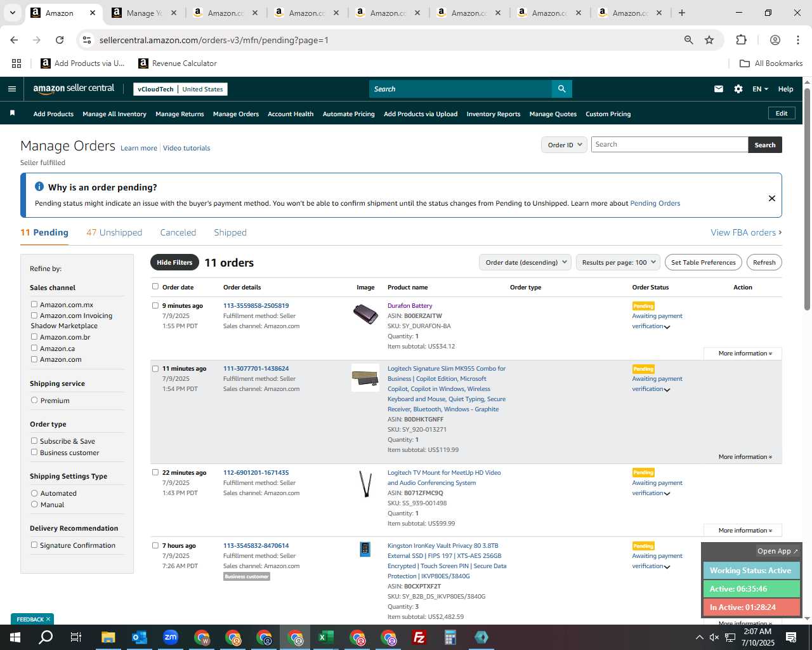This screenshot has height=650, width=812.
Task: Open the Order ID search type dropdown
Action: point(564,145)
